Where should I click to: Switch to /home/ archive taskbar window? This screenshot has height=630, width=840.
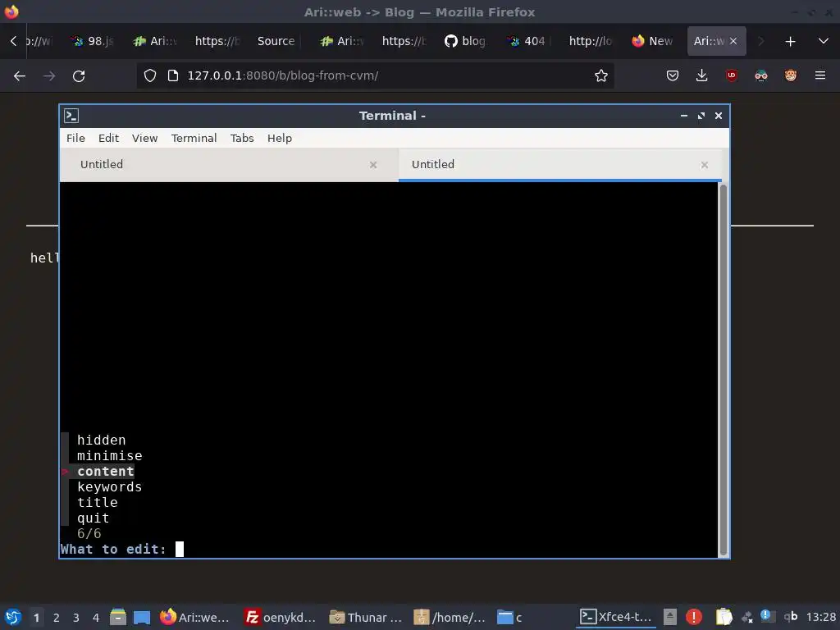click(450, 617)
